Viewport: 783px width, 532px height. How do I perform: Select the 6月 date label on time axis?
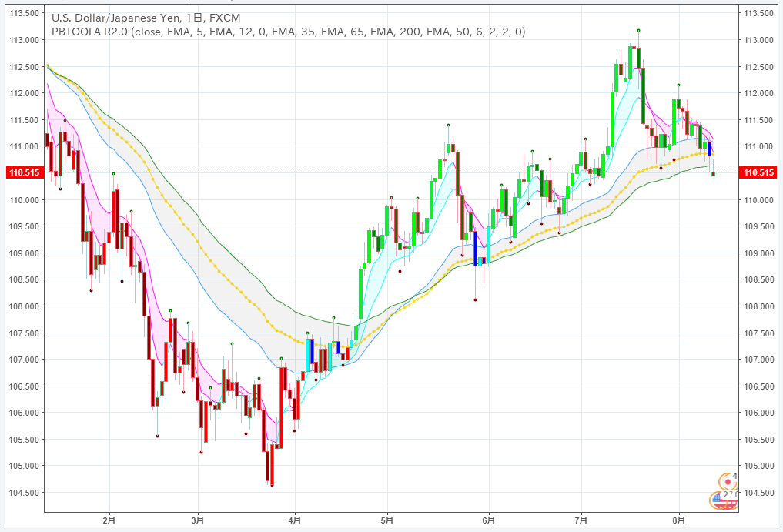[489, 520]
